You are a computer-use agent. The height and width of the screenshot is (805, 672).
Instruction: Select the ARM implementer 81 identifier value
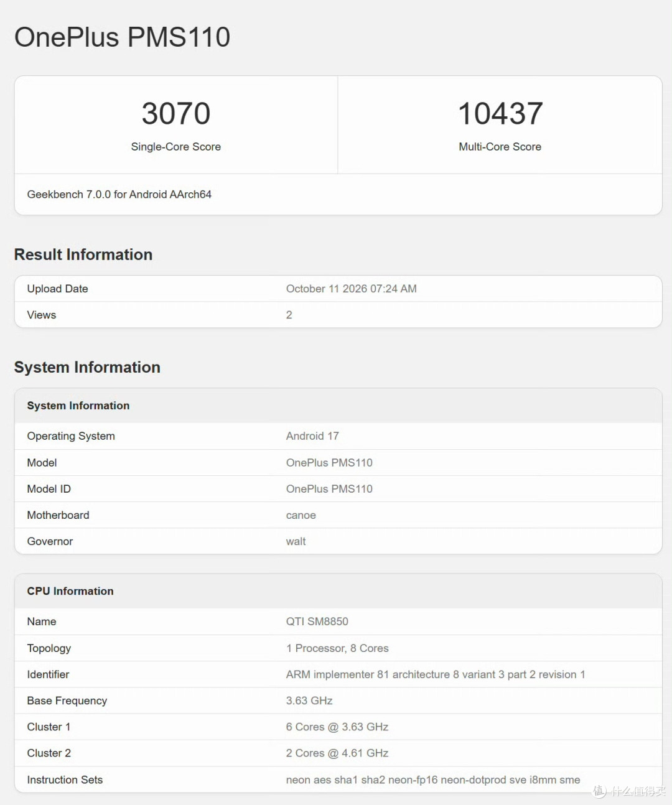click(x=436, y=674)
